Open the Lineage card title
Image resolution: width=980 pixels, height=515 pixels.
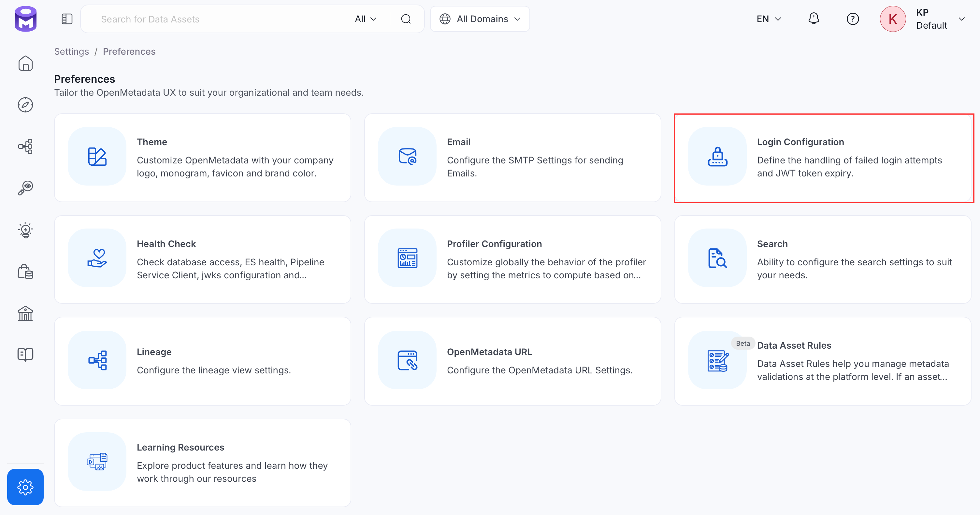pyautogui.click(x=154, y=352)
